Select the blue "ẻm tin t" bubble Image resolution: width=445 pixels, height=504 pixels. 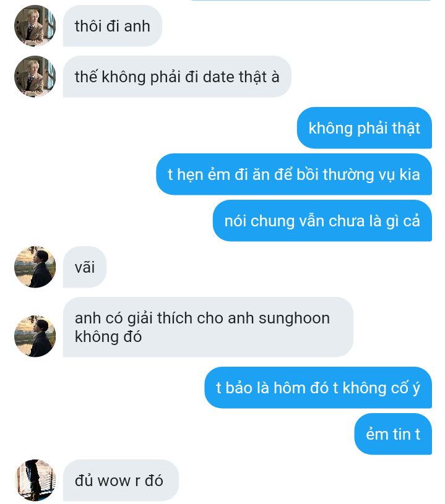[393, 434]
